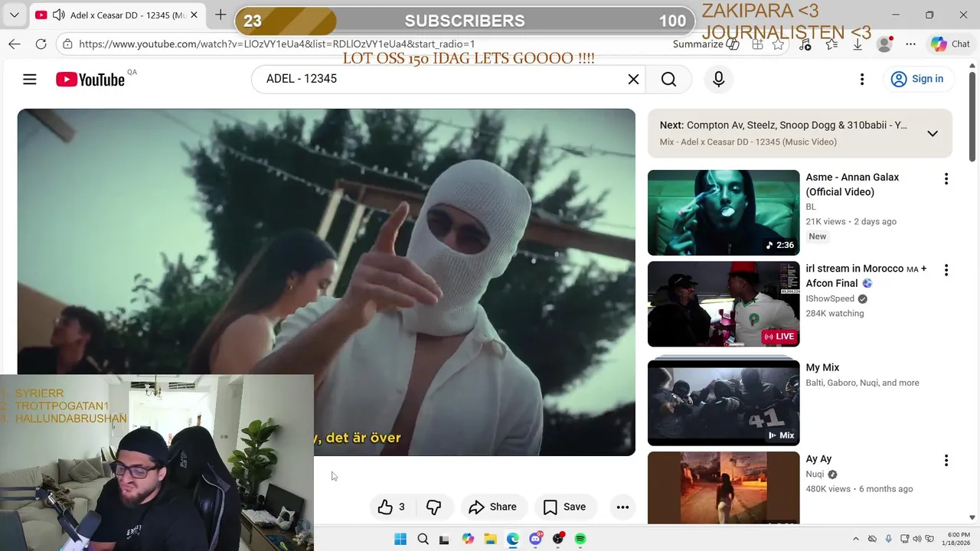980x551 pixels.
Task: Open a new browser tab
Action: point(220,15)
